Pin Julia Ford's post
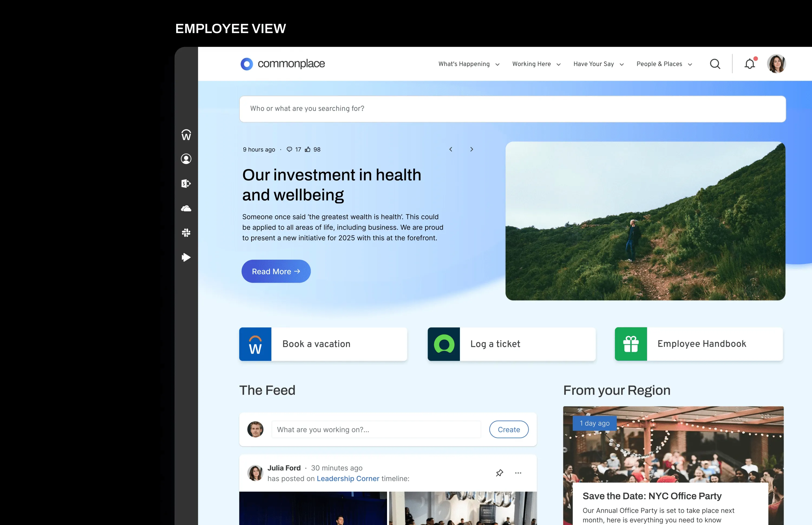The height and width of the screenshot is (525, 812). tap(500, 473)
